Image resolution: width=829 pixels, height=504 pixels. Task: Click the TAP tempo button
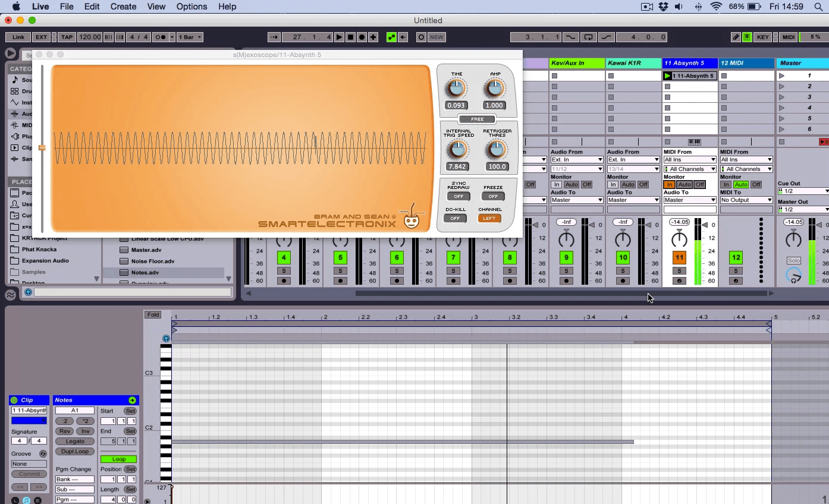click(x=67, y=37)
